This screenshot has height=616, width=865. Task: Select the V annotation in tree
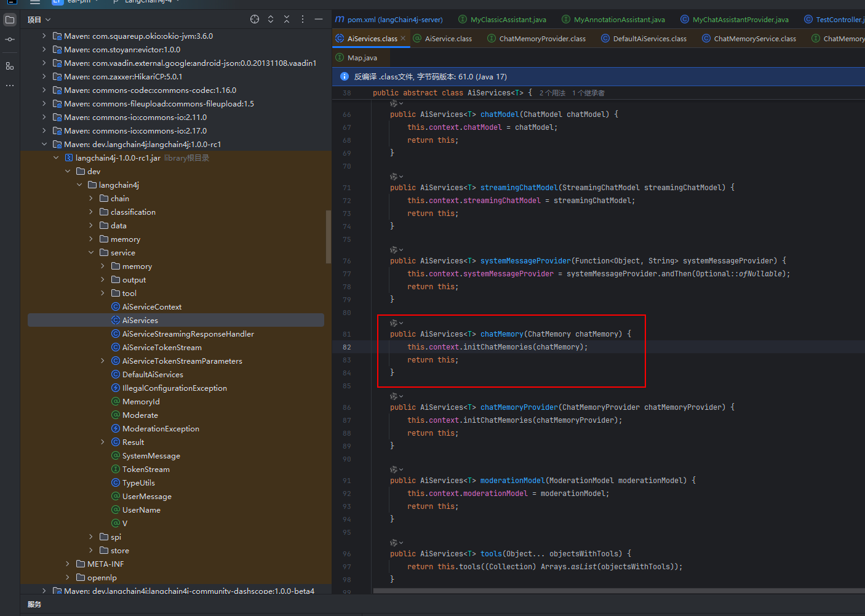(124, 524)
